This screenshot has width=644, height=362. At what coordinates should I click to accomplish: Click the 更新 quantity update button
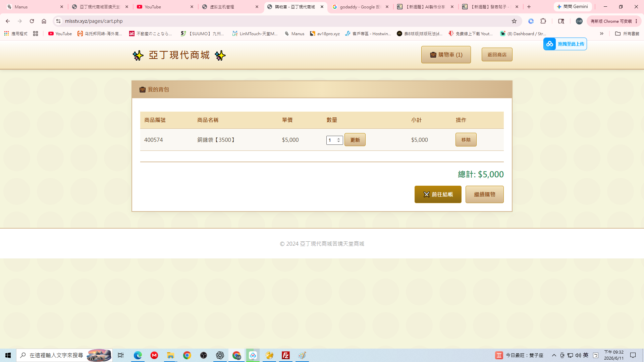[355, 140]
